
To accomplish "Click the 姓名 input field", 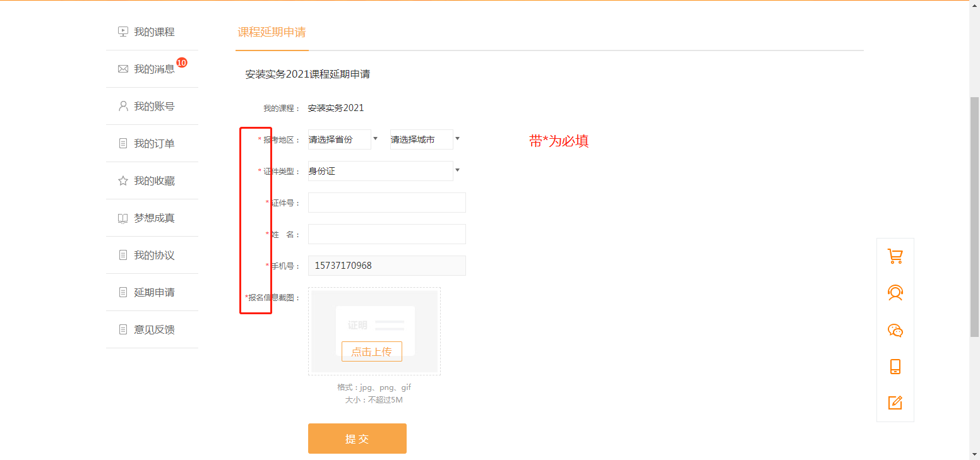I will pyautogui.click(x=386, y=234).
